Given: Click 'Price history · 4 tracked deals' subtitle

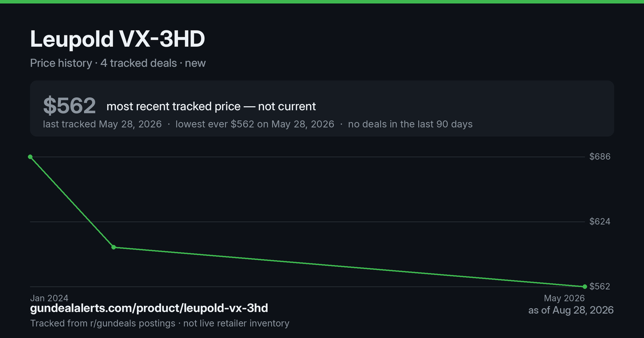Looking at the screenshot, I should point(104,63).
